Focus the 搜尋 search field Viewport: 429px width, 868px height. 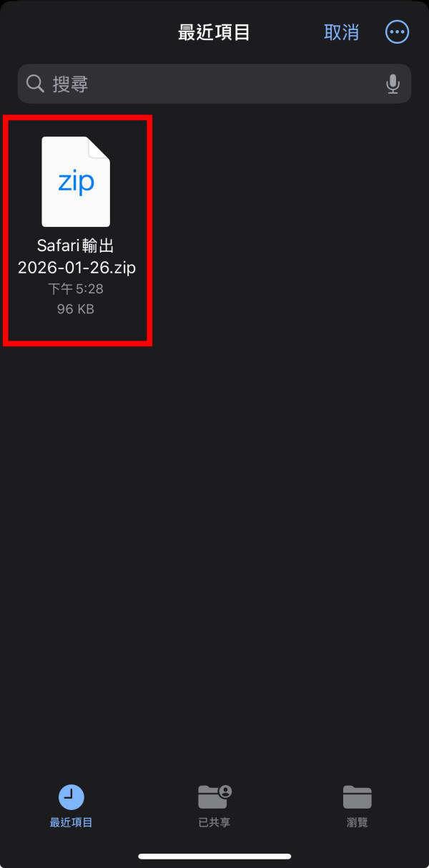pos(214,84)
